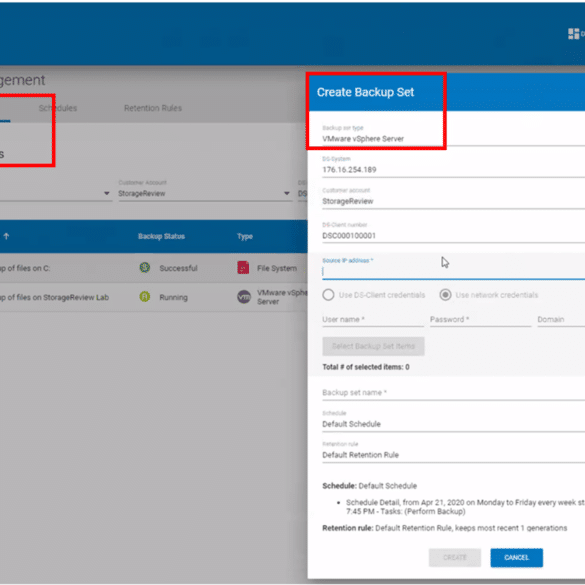
Task: Open Customer account field in dialog
Action: click(453, 201)
